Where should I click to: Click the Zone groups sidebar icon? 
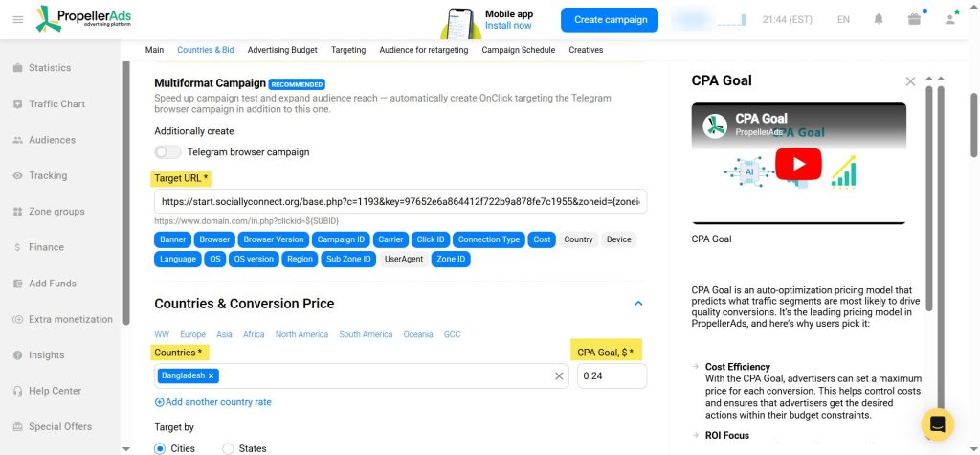(x=17, y=212)
